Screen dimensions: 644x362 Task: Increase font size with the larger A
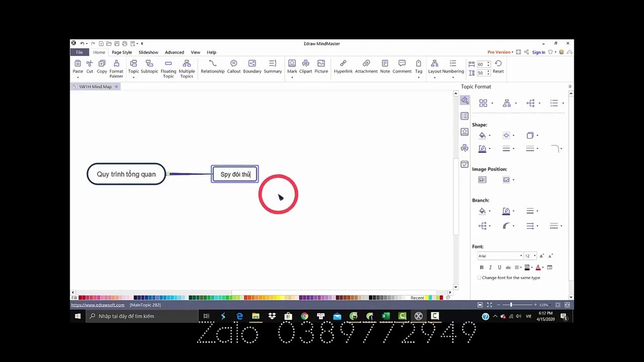tap(542, 256)
